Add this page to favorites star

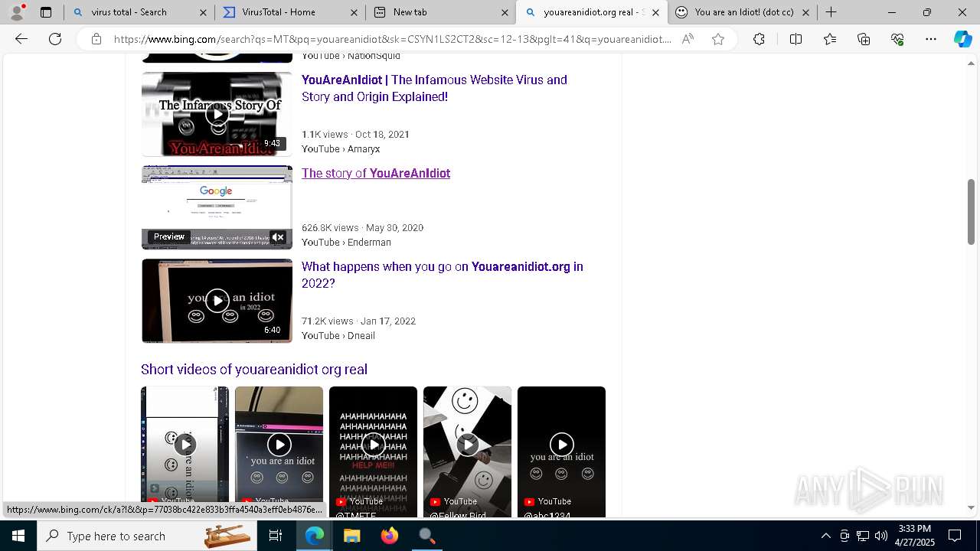tap(718, 39)
